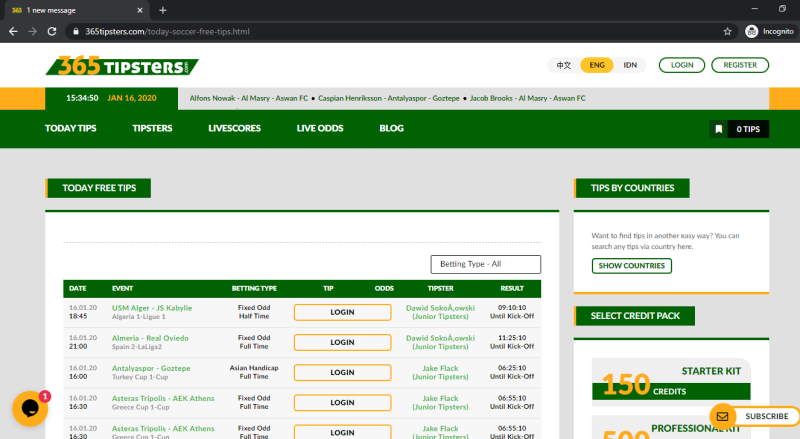Screen dimensions: 800x439
Task: Bookmark this page with the star icon
Action: click(x=728, y=32)
